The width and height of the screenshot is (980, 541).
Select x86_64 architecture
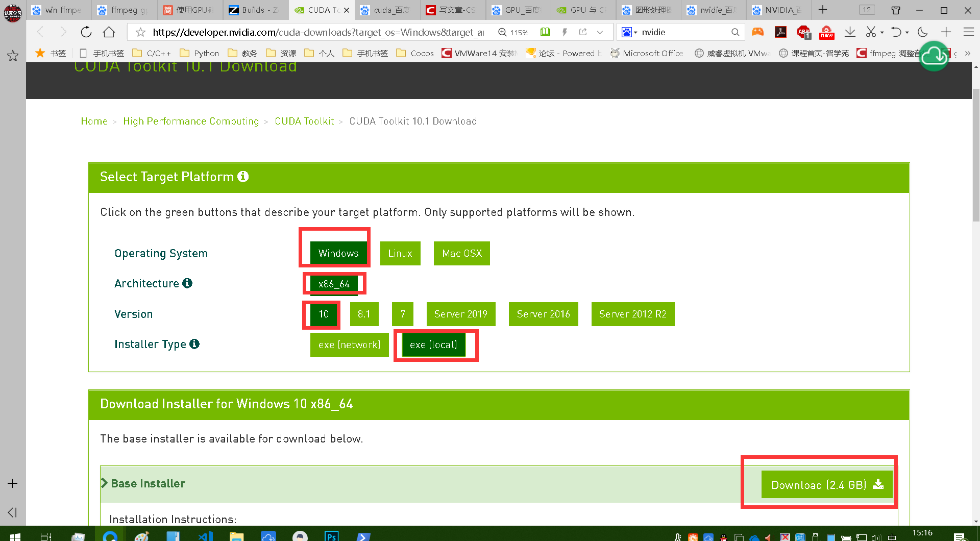coord(334,284)
